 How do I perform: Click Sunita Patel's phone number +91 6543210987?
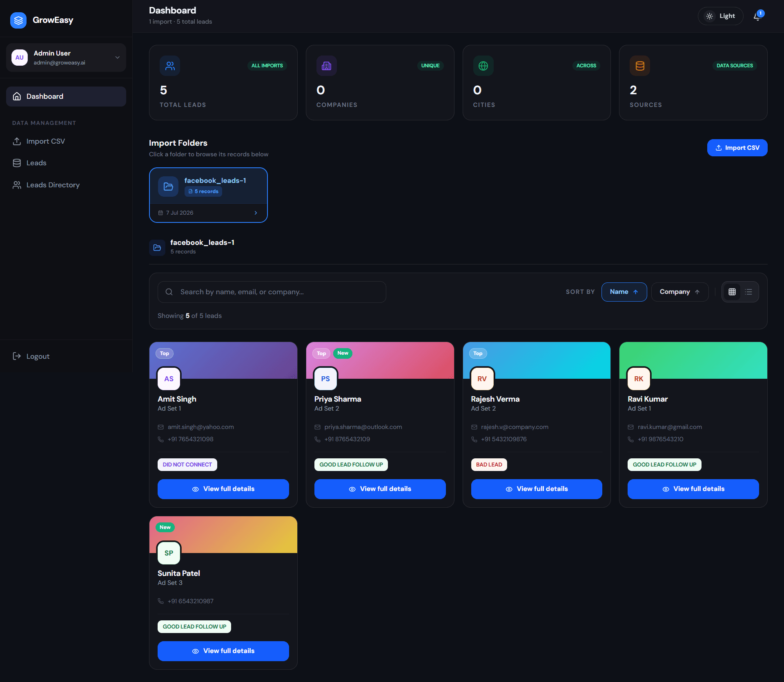[x=191, y=601]
